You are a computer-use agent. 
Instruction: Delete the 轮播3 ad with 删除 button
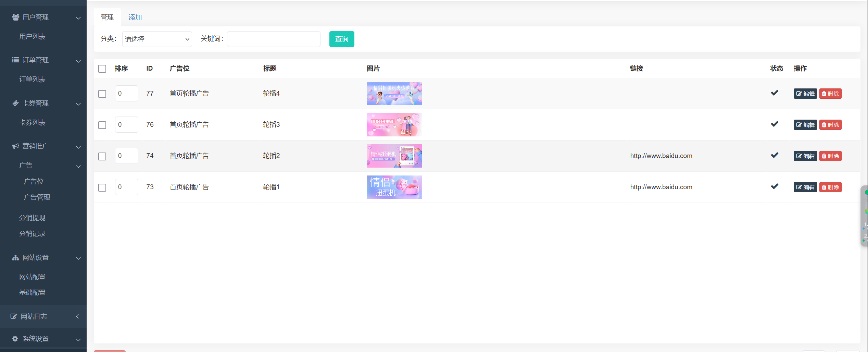point(830,125)
